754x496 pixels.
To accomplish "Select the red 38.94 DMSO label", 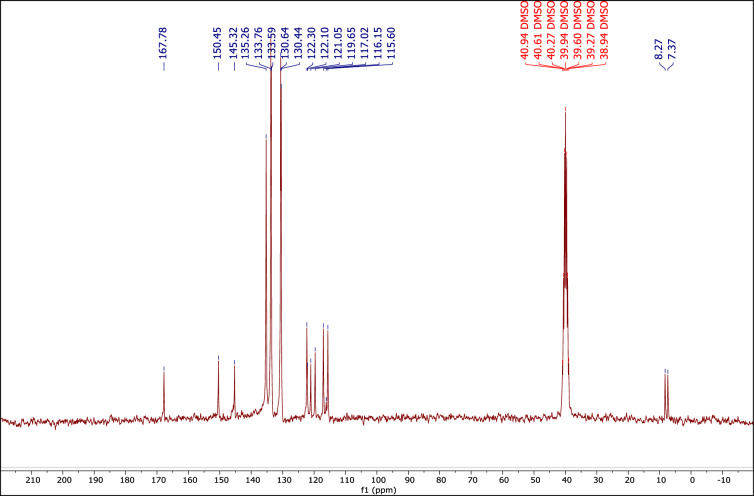I will click(x=604, y=30).
